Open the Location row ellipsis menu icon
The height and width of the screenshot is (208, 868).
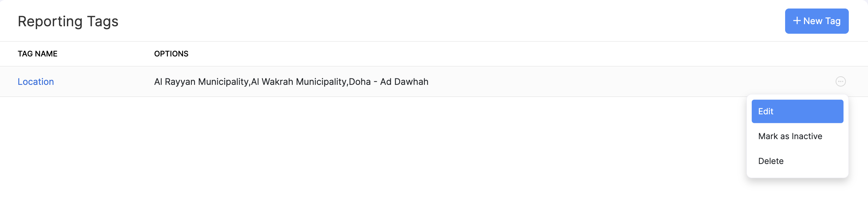point(840,82)
